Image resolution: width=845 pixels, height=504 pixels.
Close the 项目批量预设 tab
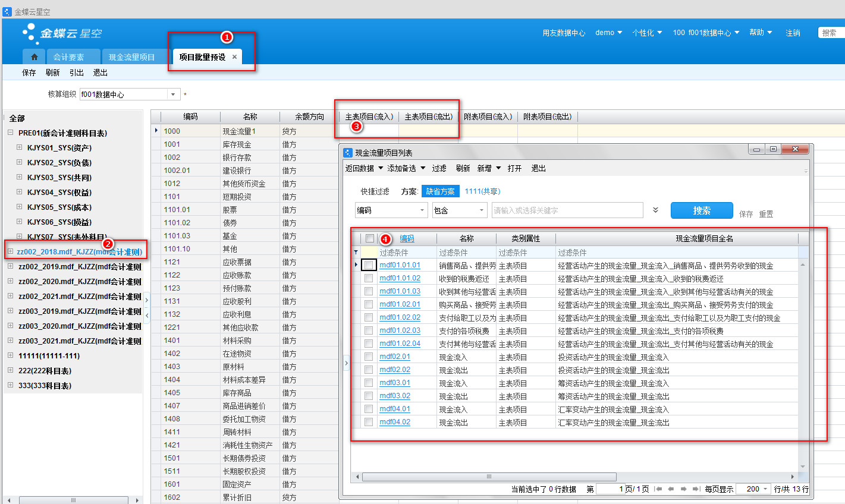(234, 57)
